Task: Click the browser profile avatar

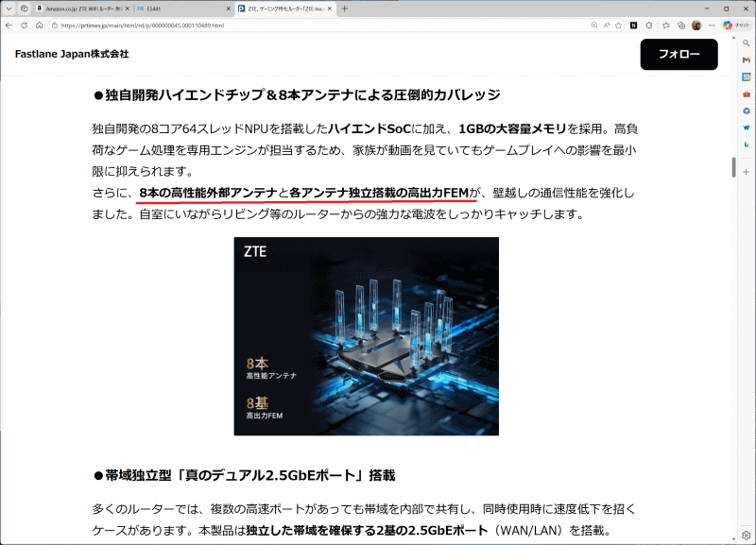Action: coord(696,26)
